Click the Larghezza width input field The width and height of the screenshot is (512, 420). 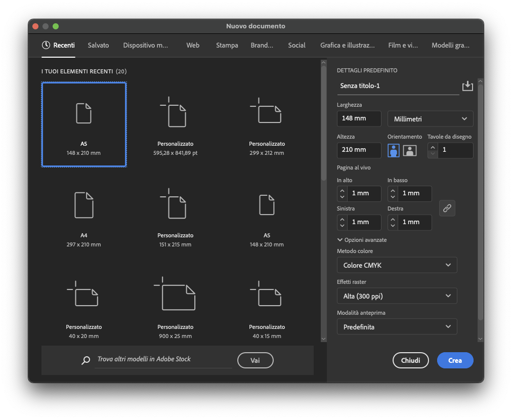click(x=359, y=119)
